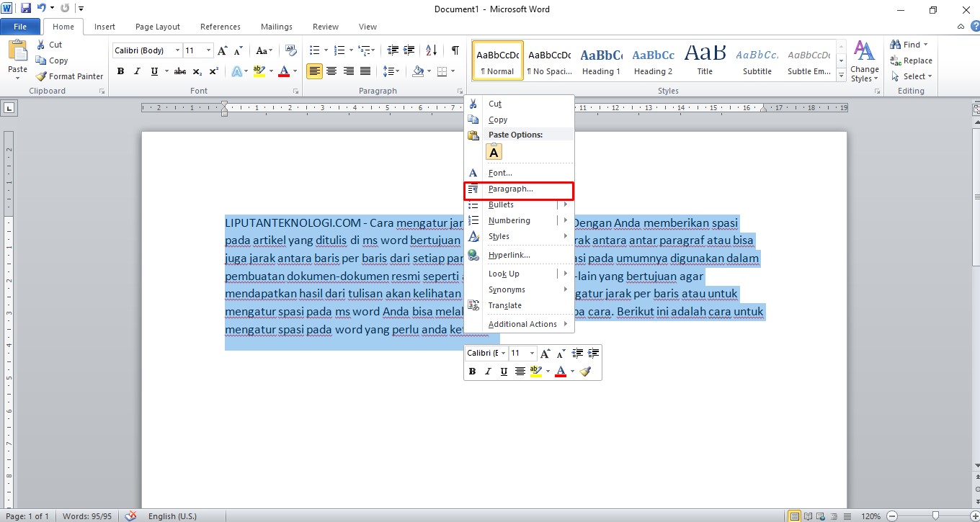
Task: Click the proofing errors icon in status bar
Action: point(130,516)
